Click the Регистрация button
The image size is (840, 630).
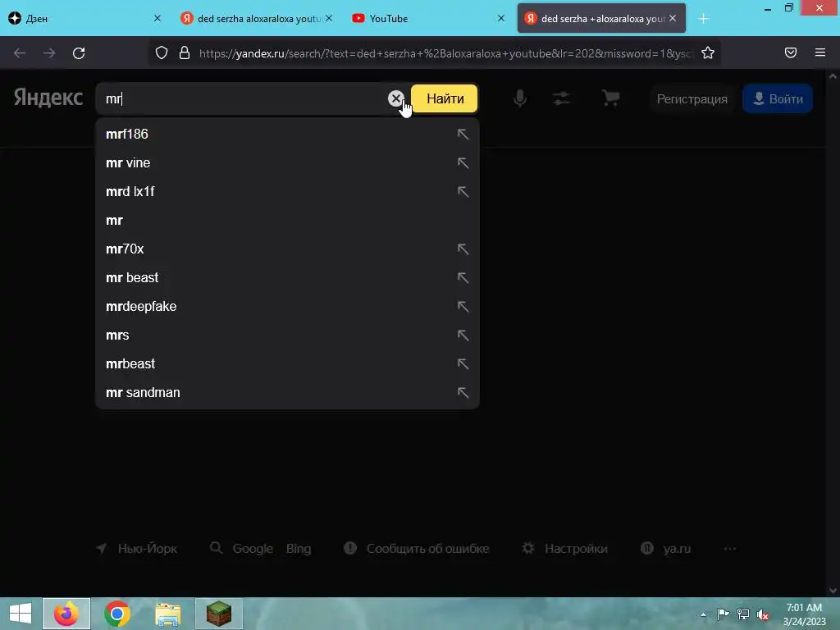click(x=692, y=99)
